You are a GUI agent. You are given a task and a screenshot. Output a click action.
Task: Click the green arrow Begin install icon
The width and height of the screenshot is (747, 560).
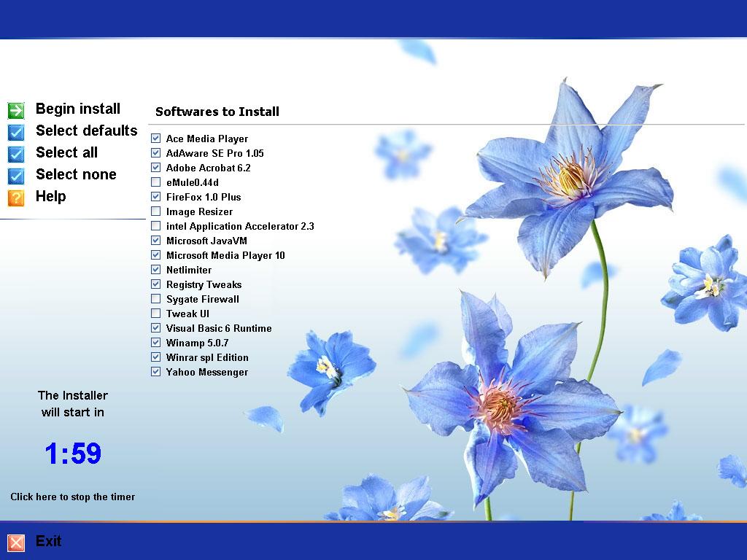(16, 110)
